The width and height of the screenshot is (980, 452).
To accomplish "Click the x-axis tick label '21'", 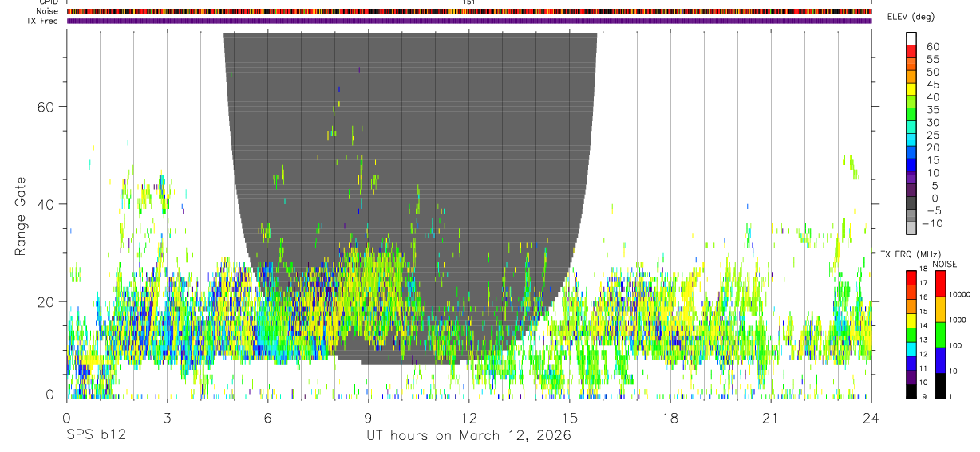I will [771, 418].
